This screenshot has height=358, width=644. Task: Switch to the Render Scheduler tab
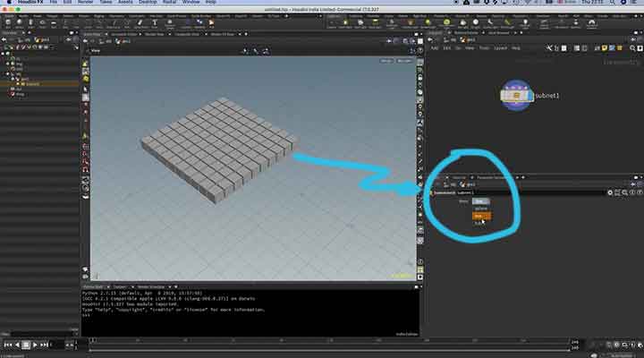click(151, 287)
